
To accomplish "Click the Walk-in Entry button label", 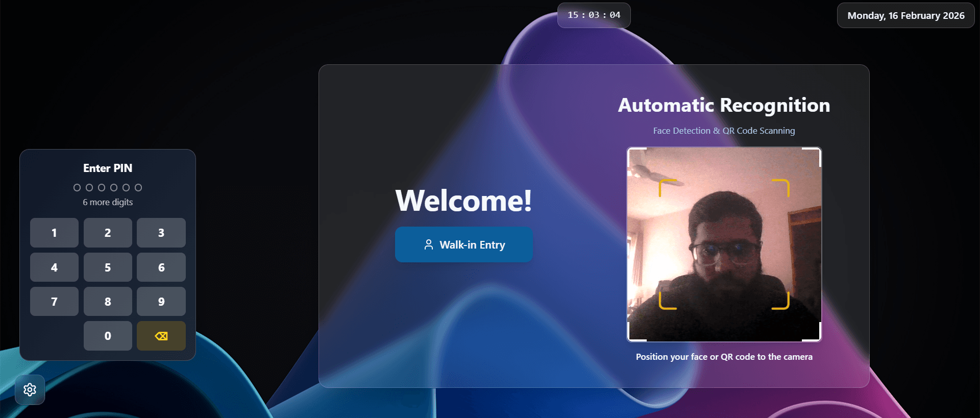I will (x=472, y=245).
